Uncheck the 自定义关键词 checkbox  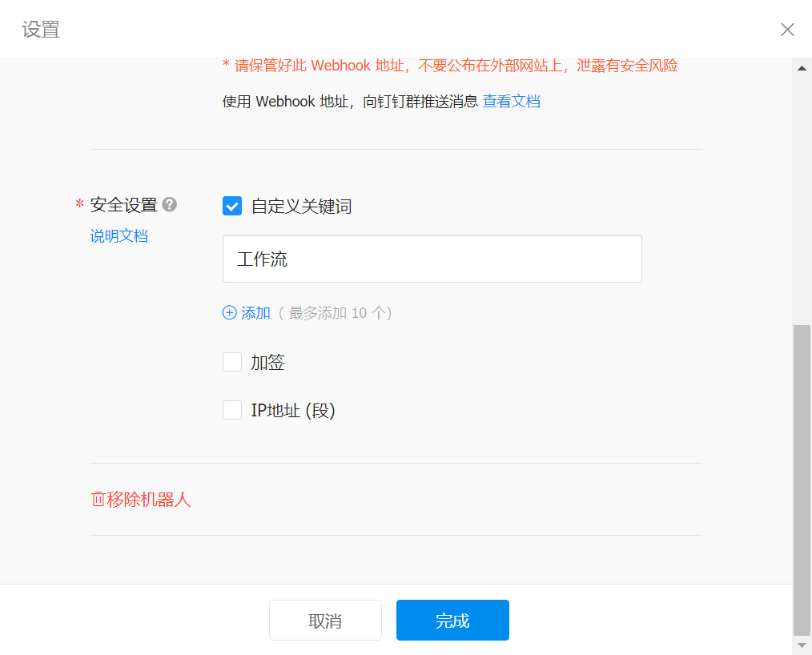click(x=232, y=207)
